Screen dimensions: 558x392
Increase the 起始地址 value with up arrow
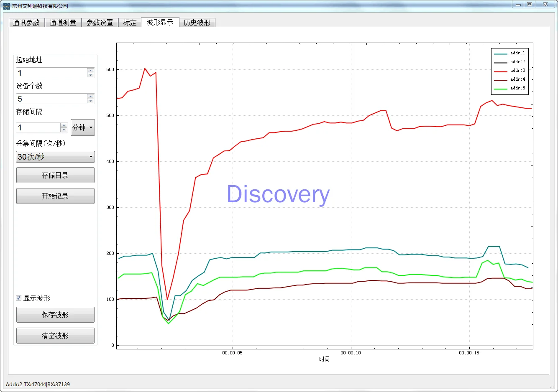(x=90, y=70)
